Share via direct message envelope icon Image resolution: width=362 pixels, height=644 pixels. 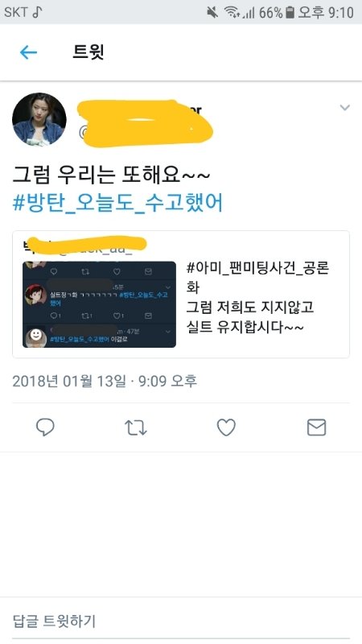pyautogui.click(x=316, y=427)
